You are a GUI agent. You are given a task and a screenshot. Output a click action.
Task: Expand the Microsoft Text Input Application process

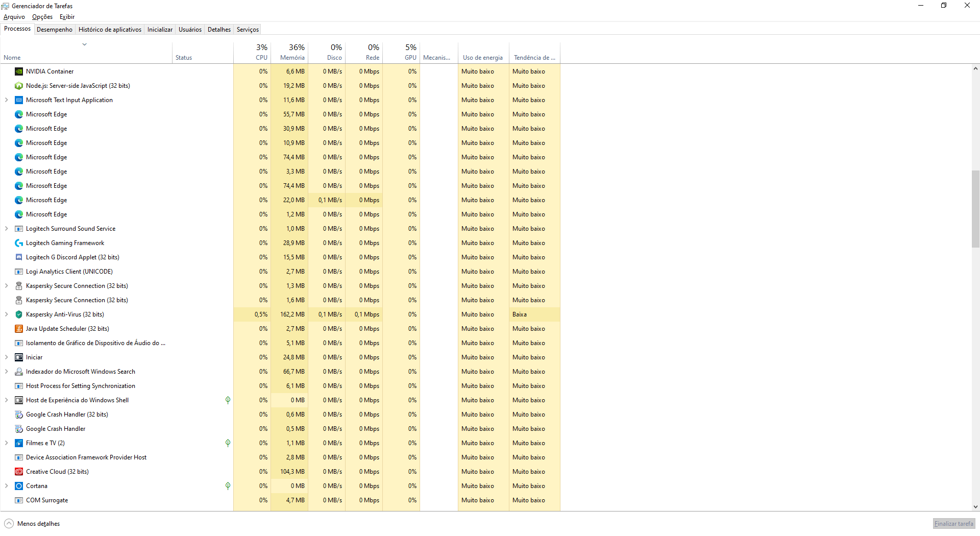pyautogui.click(x=6, y=100)
